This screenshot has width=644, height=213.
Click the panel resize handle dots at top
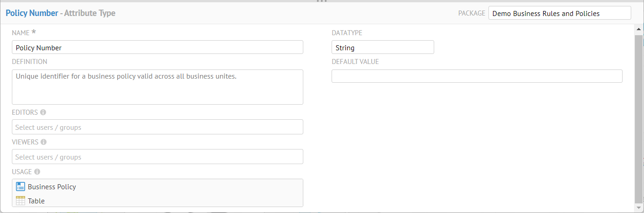click(x=322, y=1)
